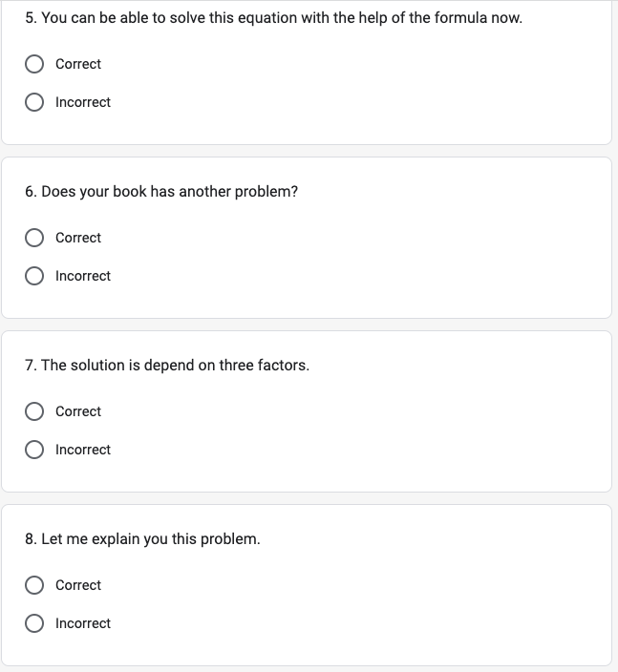Click the 'Correct' text label under question 7
Viewport: 618px width, 672px height.
[x=78, y=411]
